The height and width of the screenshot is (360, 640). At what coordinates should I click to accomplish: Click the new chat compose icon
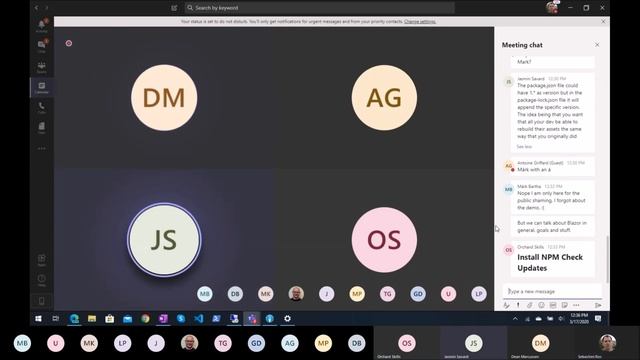click(174, 8)
